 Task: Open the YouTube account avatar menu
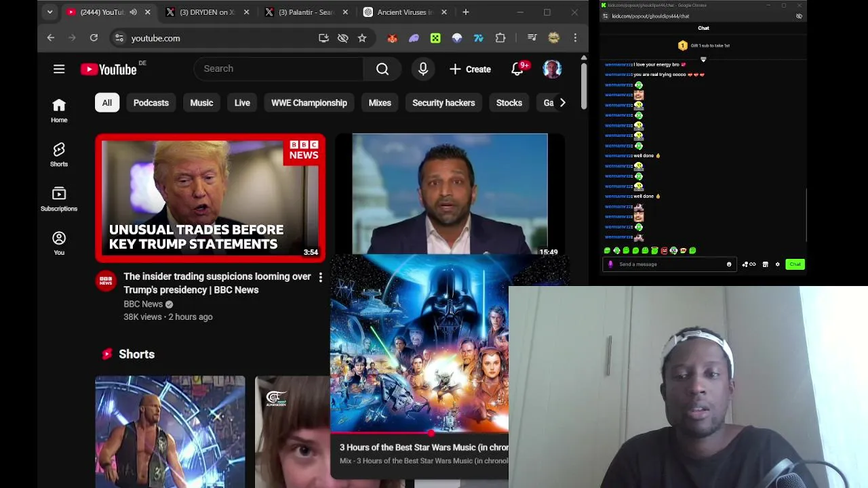pyautogui.click(x=552, y=68)
